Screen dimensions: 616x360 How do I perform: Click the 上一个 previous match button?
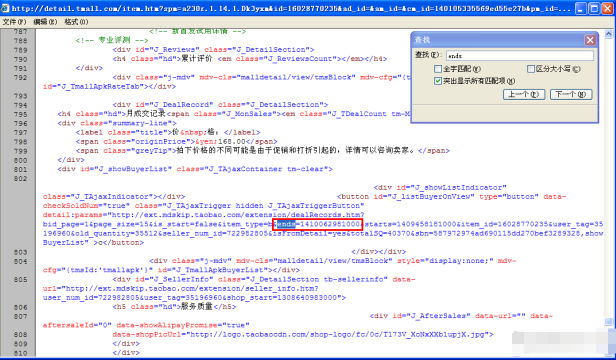click(x=524, y=94)
